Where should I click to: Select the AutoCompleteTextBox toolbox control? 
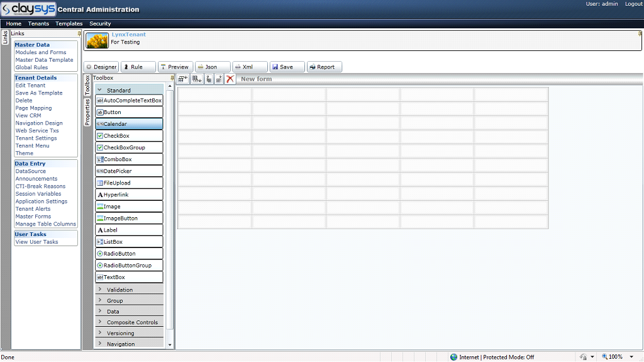click(129, 100)
